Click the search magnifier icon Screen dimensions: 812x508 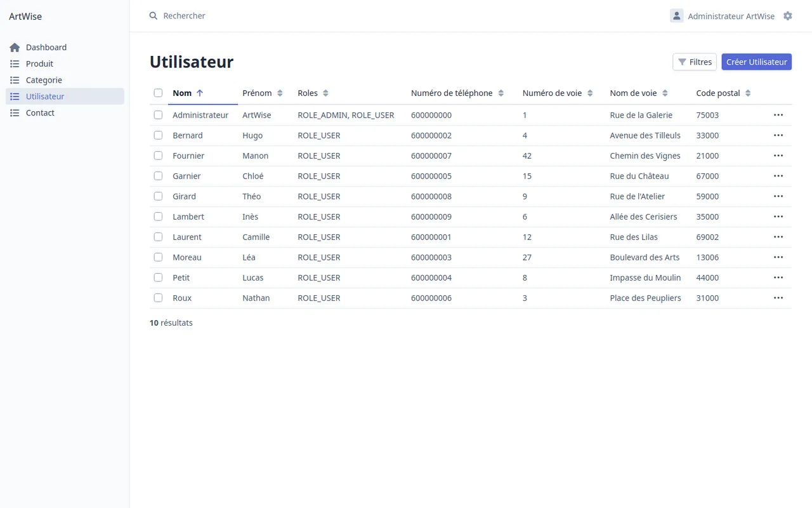(154, 16)
